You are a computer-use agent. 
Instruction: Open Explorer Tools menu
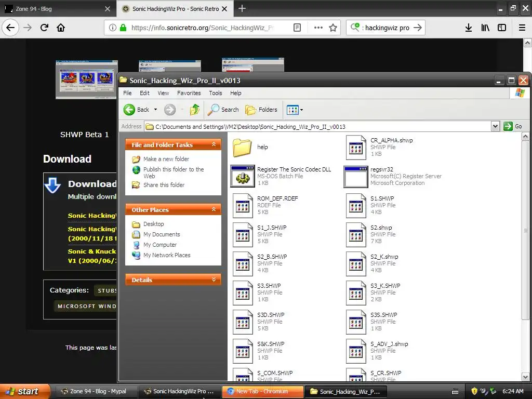[x=216, y=93]
